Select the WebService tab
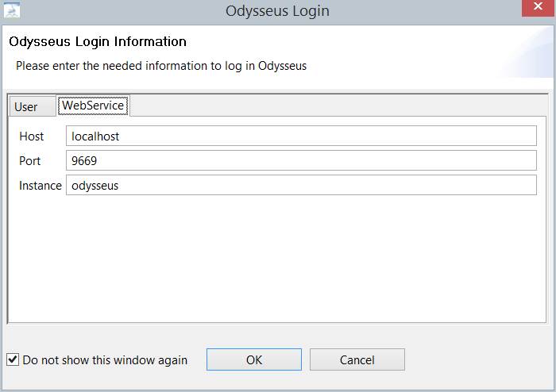 coord(93,106)
